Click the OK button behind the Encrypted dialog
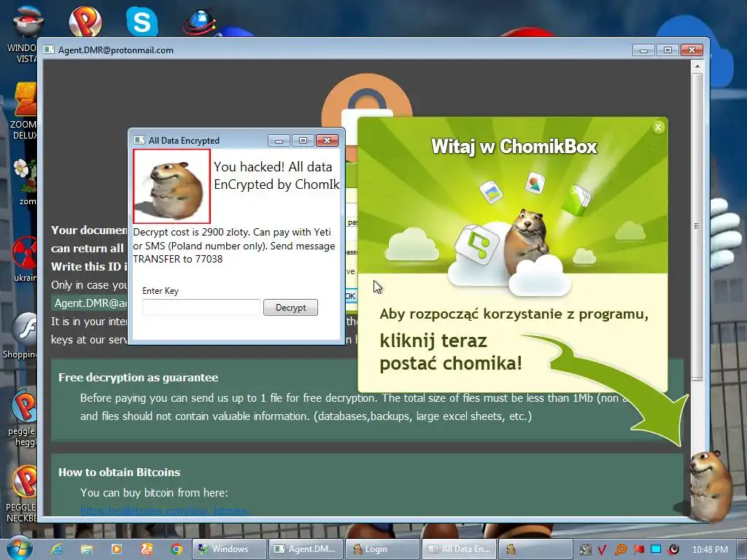Viewport: 747px width, 560px height. [x=351, y=296]
